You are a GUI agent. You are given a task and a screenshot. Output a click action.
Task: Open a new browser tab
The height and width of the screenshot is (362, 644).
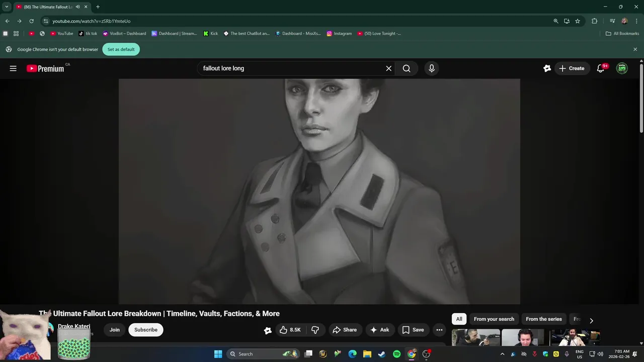[98, 7]
